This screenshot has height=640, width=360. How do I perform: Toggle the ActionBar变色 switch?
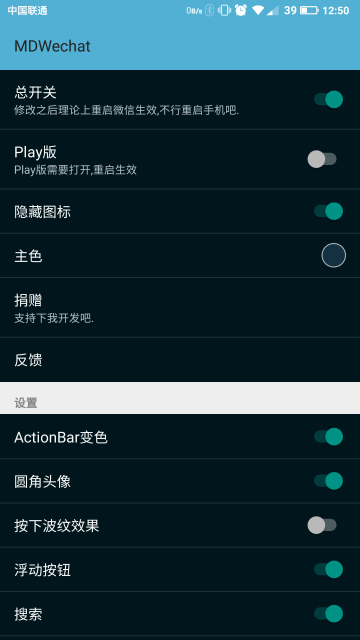(328, 437)
